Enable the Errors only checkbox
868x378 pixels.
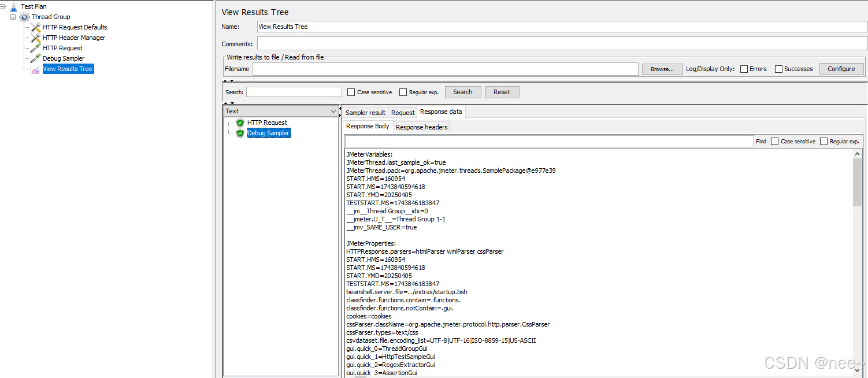click(744, 69)
